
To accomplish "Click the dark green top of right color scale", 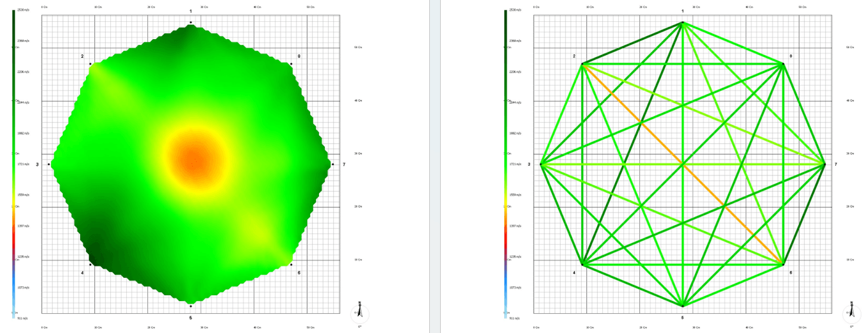I will tap(505, 19).
